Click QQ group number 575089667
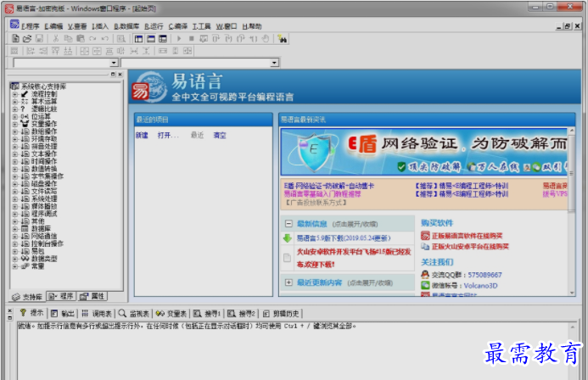Screen dimensions: 588x380 [484, 275]
